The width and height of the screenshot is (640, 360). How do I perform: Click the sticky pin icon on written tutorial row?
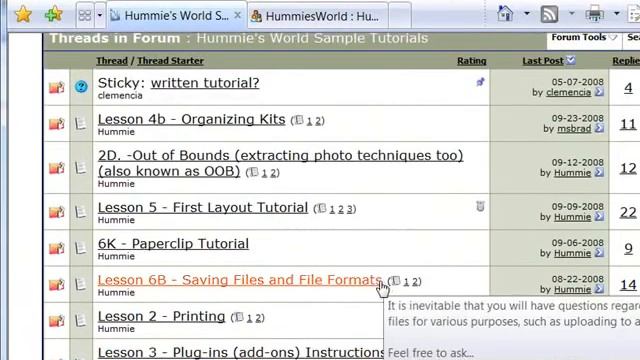(480, 82)
